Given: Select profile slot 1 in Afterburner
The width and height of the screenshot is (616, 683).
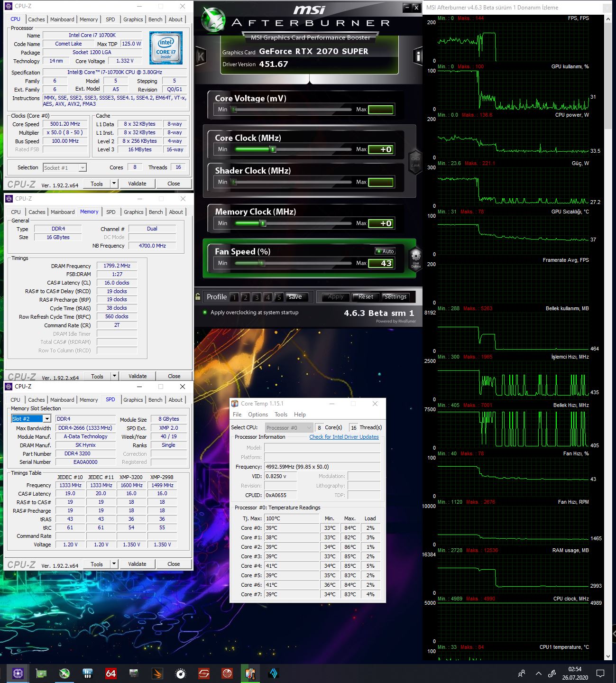Looking at the screenshot, I should click(234, 297).
